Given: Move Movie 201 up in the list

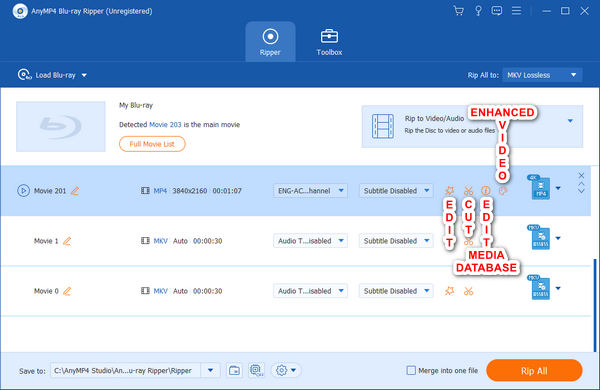Looking at the screenshot, I should point(581,184).
